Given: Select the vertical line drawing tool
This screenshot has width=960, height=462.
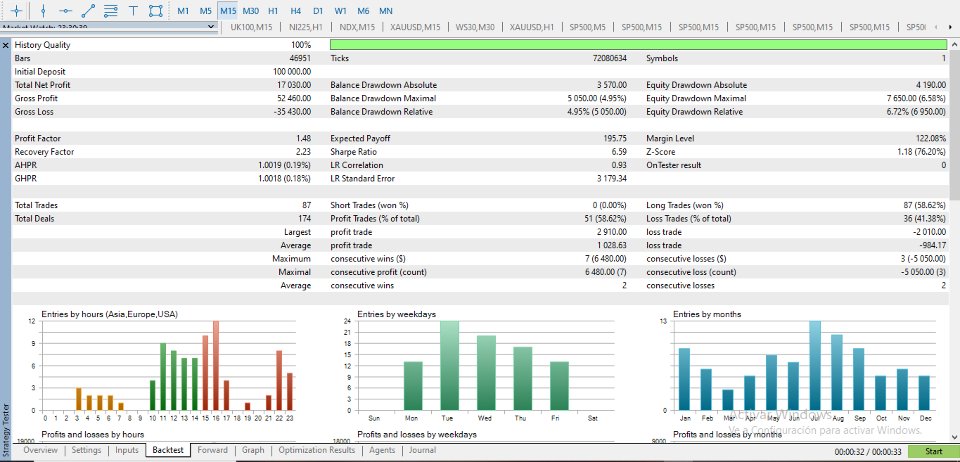Looking at the screenshot, I should (x=43, y=10).
